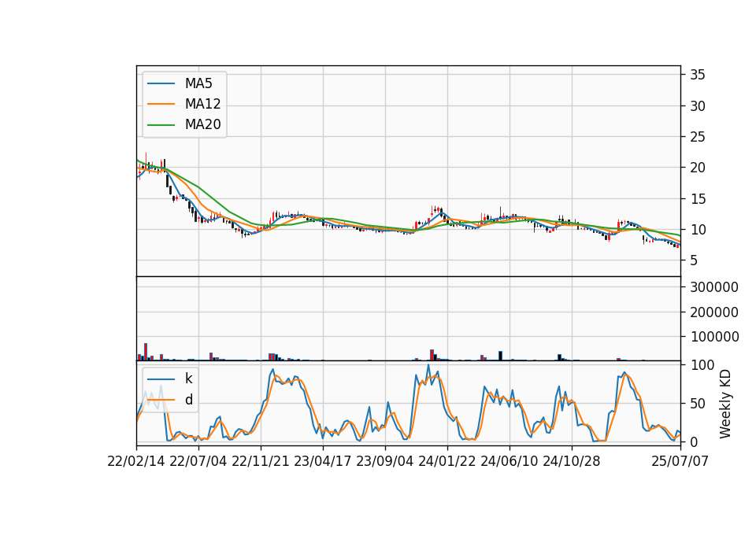Click the price axis value 30
756x543 pixels.
pyautogui.click(x=698, y=106)
